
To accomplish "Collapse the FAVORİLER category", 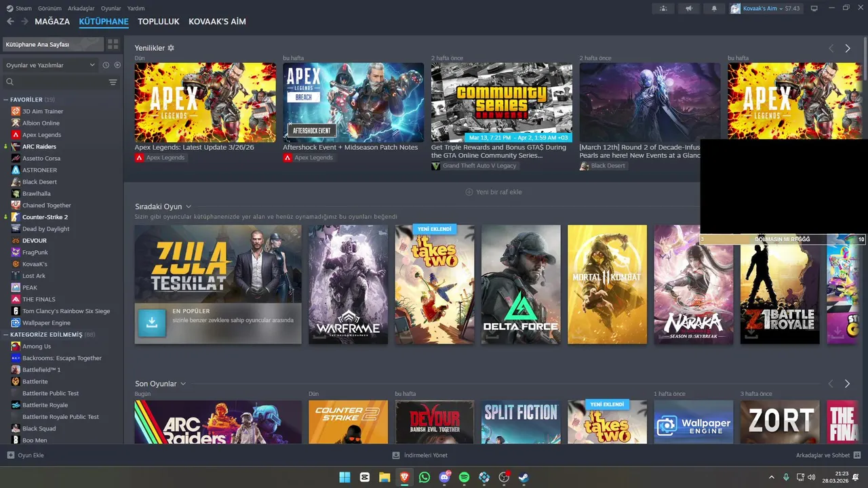I will coord(6,100).
